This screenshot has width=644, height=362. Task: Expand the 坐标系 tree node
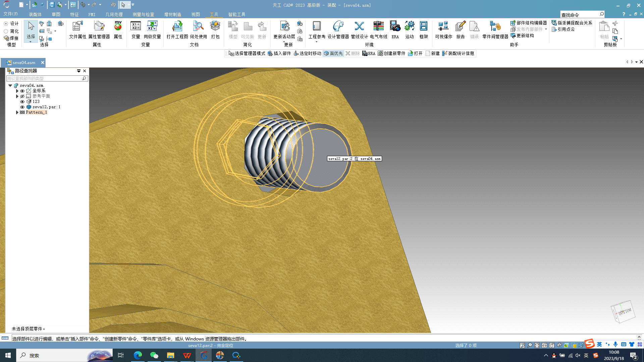pyautogui.click(x=17, y=91)
